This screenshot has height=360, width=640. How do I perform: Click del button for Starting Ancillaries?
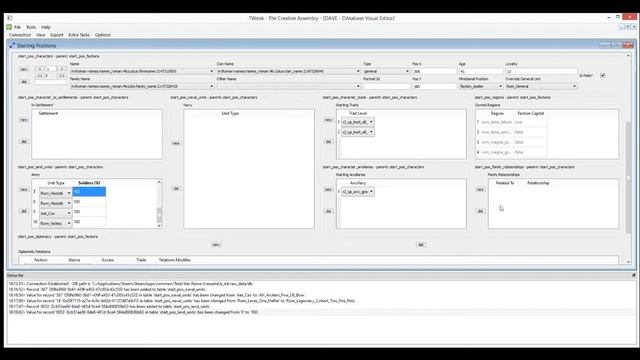click(328, 211)
